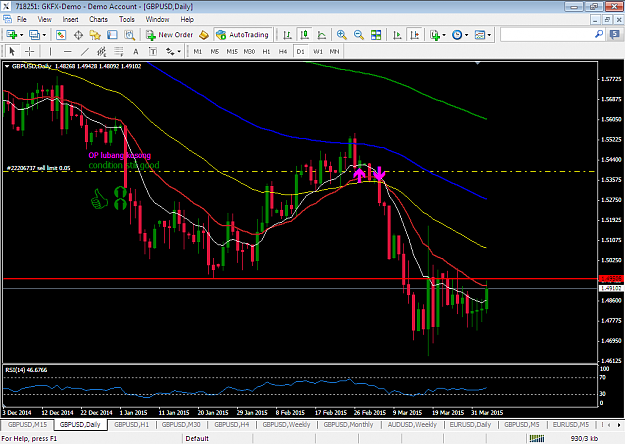Open the MetaEditor yellow book icon
The height and width of the screenshot is (444, 625).
[204, 35]
